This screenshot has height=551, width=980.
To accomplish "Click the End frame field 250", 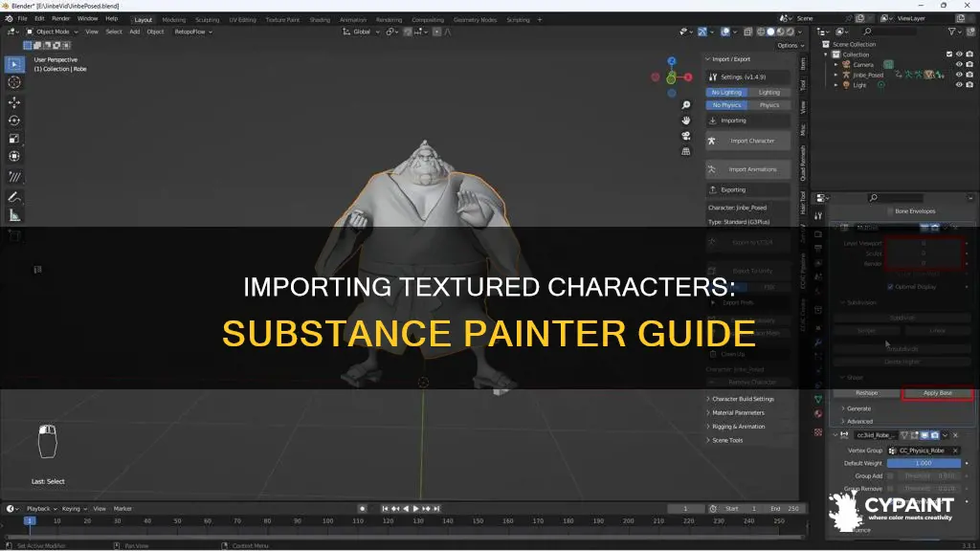I will pos(785,509).
